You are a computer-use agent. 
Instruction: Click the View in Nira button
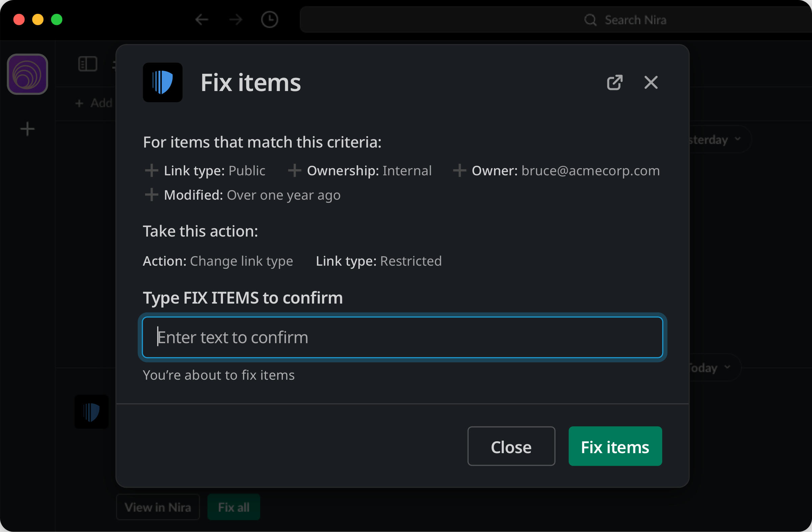pos(158,507)
